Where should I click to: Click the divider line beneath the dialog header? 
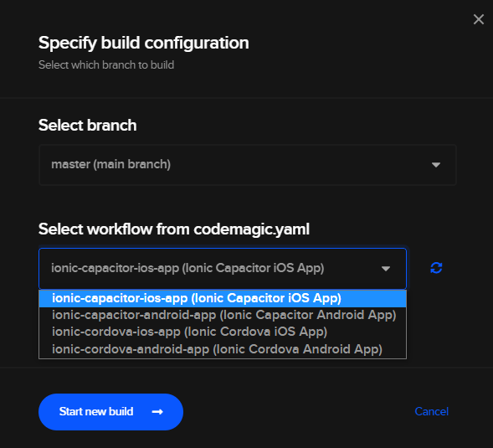[246, 98]
